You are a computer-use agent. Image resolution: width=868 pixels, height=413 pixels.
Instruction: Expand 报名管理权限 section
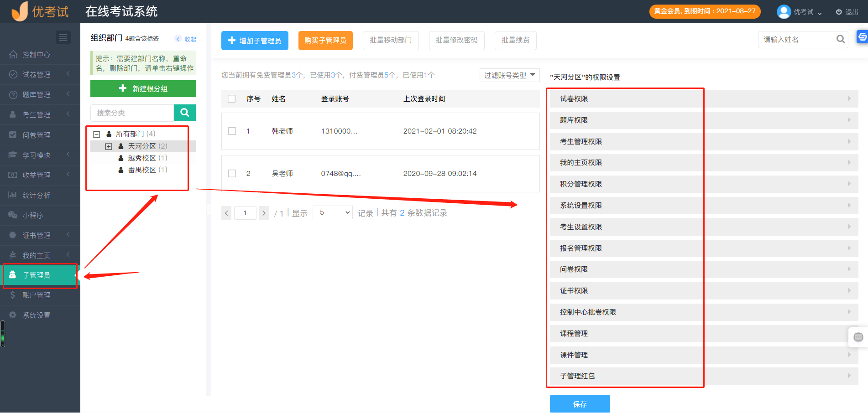[704, 248]
